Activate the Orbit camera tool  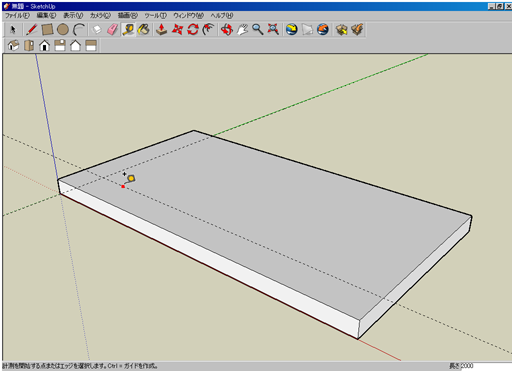pos(227,30)
